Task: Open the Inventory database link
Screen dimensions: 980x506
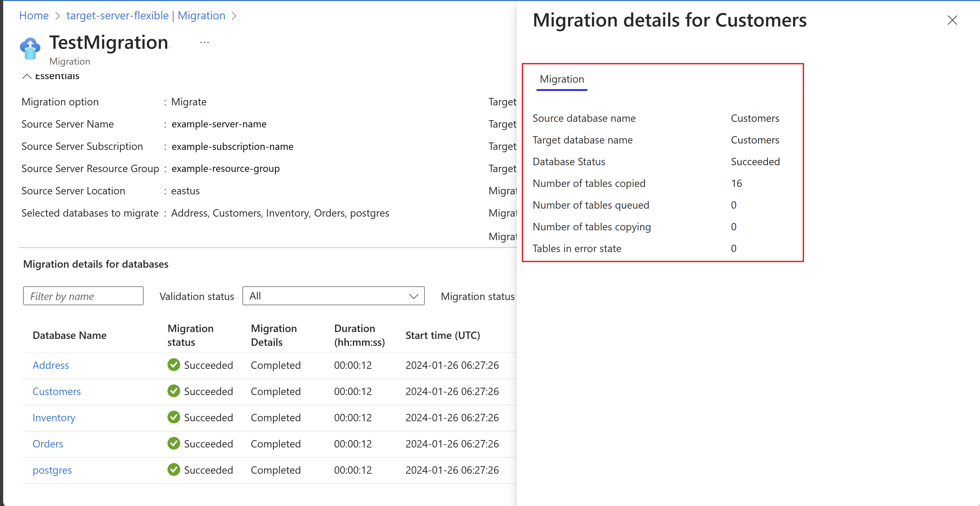Action: coord(54,418)
